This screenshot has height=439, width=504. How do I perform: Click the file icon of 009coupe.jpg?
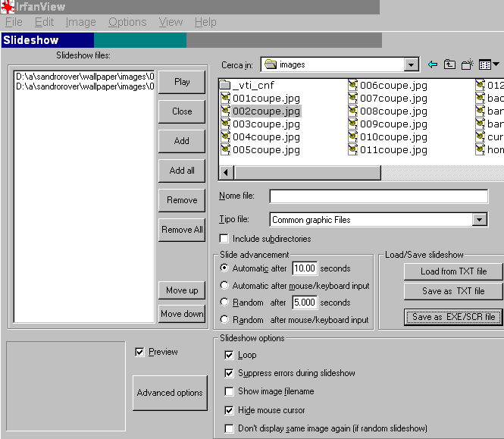pos(352,124)
